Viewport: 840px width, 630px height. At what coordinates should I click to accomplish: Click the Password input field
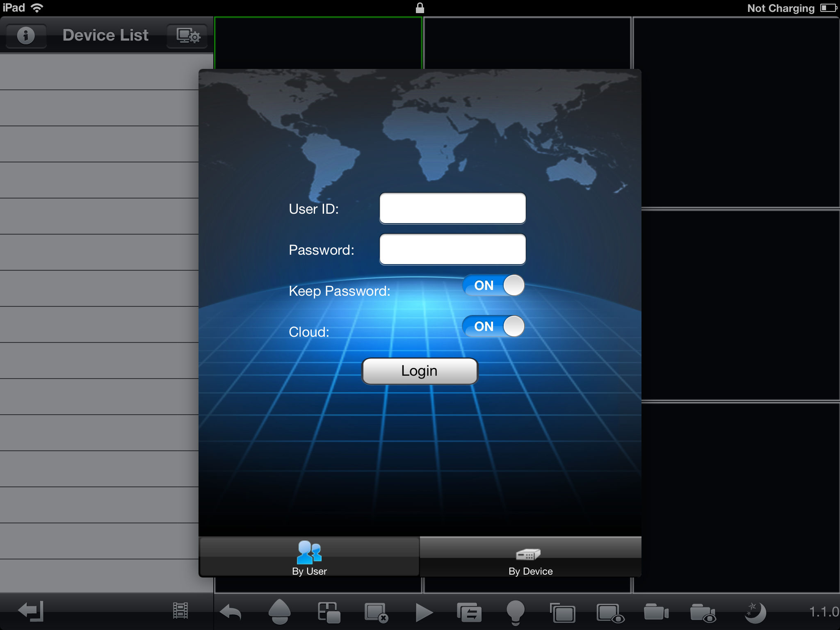[452, 249]
